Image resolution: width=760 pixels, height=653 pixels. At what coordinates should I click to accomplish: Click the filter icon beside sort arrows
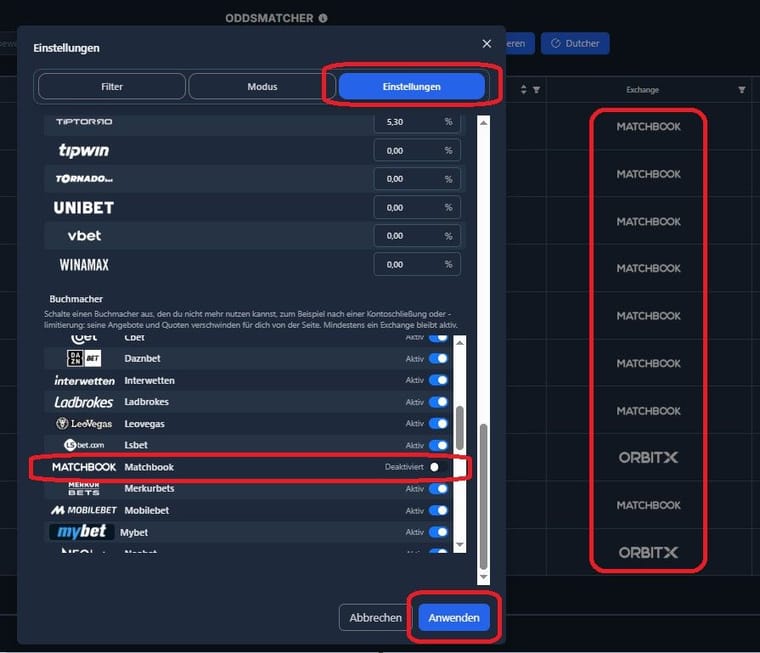(x=537, y=90)
